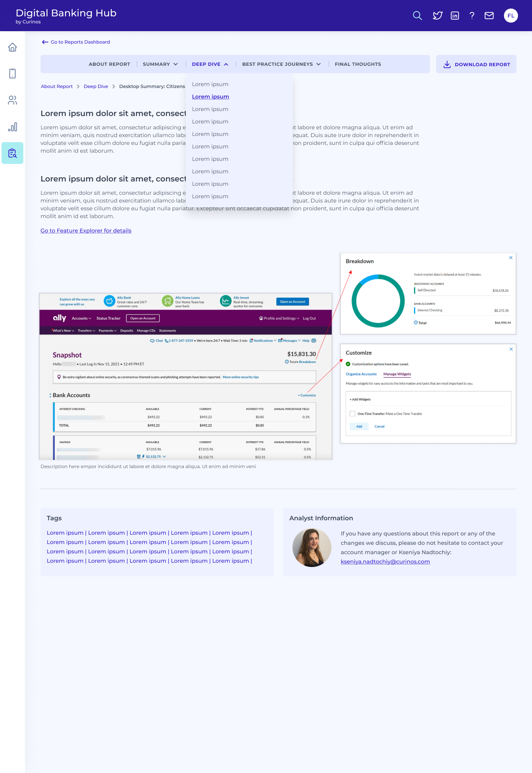Click the Breakdown donut chart

click(378, 301)
